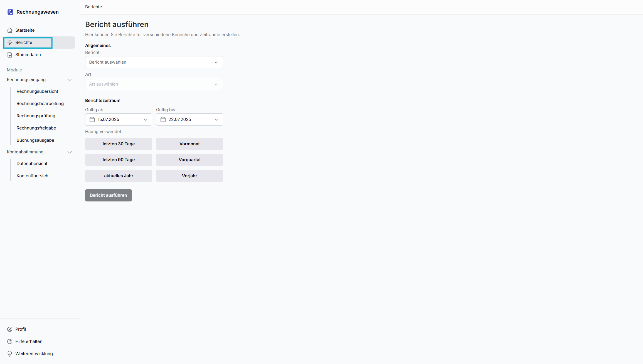The width and height of the screenshot is (643, 364).
Task: Click calendar icon in Gültig ab field
Action: (92, 119)
